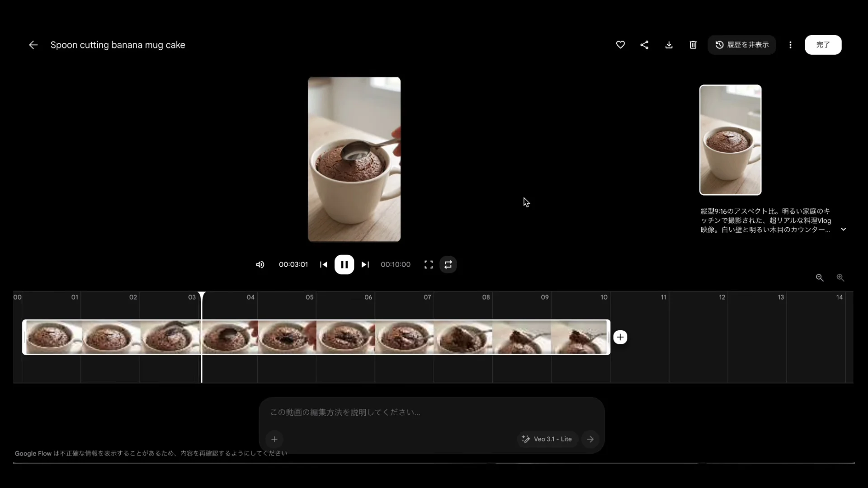Image resolution: width=868 pixels, height=488 pixels.
Task: Favorite the video with heart icon
Action: (620, 45)
